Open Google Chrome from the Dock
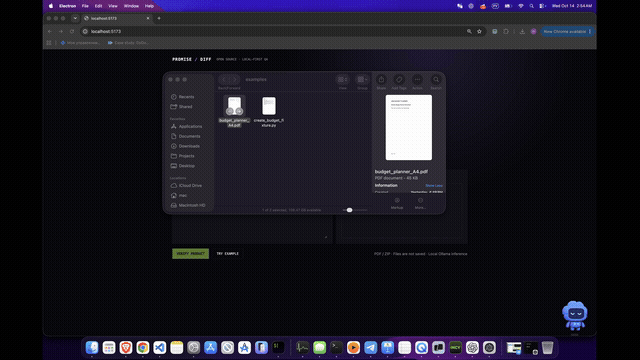Viewport: 640px width, 360px height. click(x=143, y=347)
